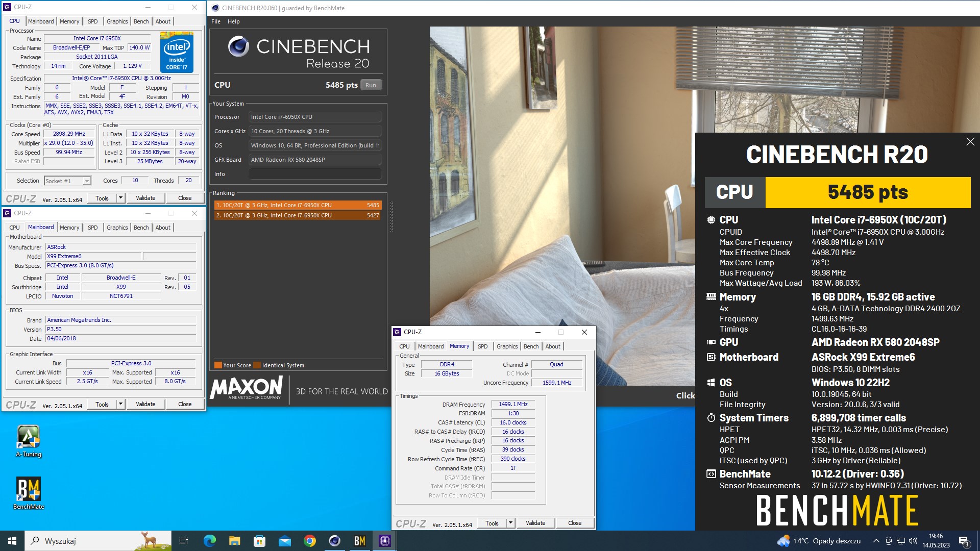This screenshot has width=980, height=551.
Task: Switch to Memory tab in top CPU-Z window
Action: (x=69, y=21)
